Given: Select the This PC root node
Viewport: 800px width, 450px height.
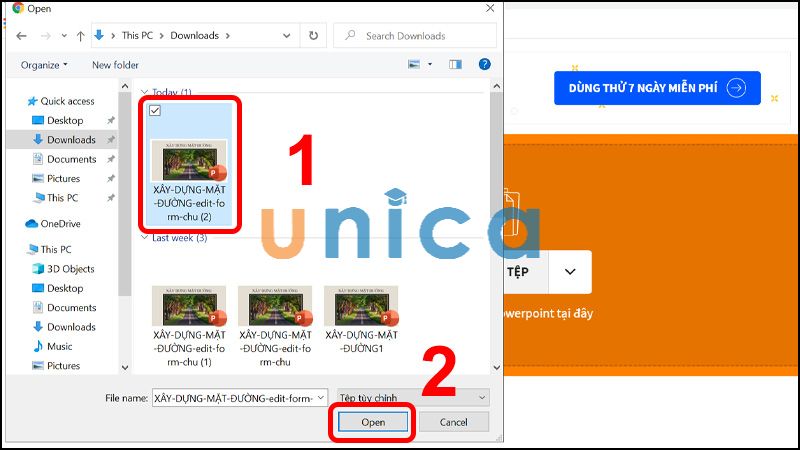Looking at the screenshot, I should coord(49,249).
